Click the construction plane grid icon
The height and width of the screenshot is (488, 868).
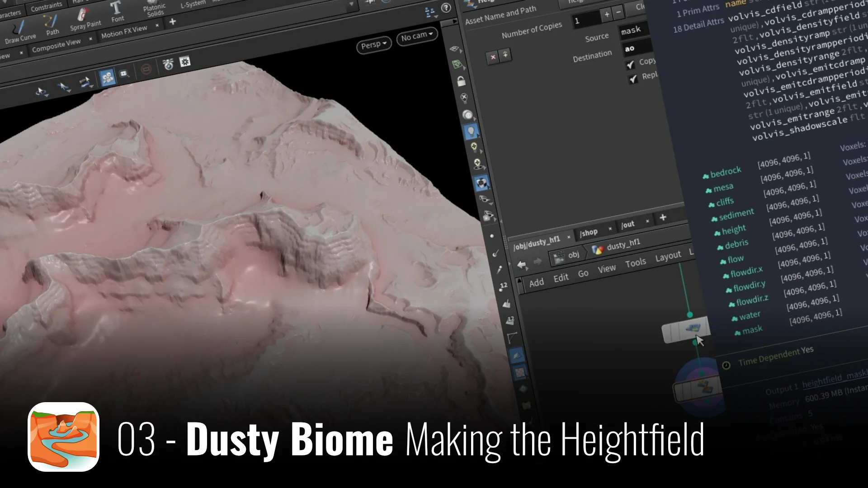pos(454,49)
